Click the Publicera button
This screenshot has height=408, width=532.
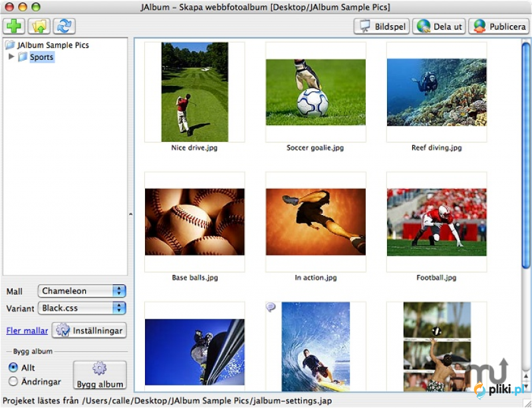[499, 26]
